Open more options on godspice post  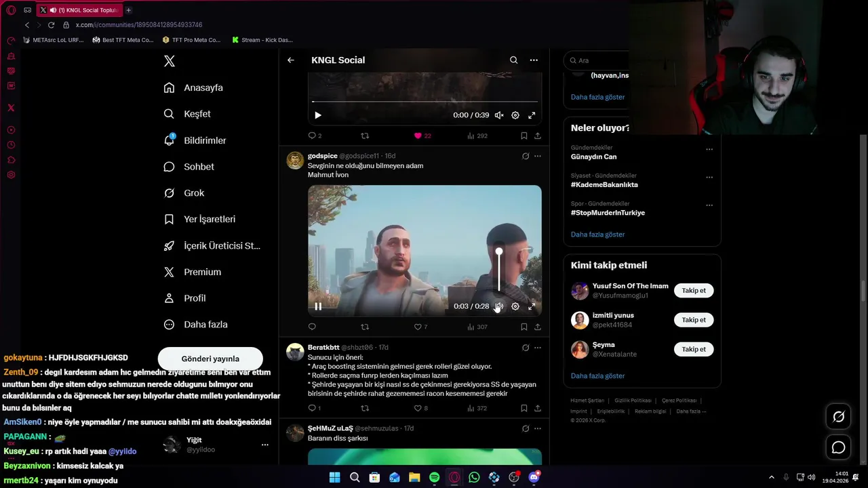pyautogui.click(x=538, y=156)
